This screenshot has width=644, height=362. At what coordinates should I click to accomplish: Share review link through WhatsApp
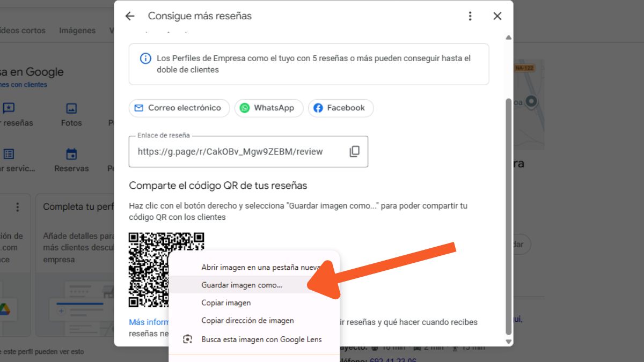tap(268, 108)
